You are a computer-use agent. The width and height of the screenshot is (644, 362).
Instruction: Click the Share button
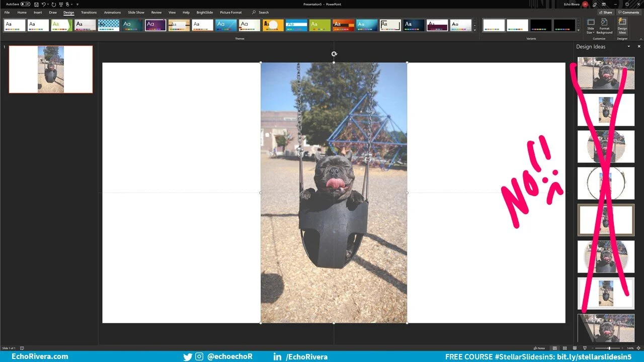point(605,12)
